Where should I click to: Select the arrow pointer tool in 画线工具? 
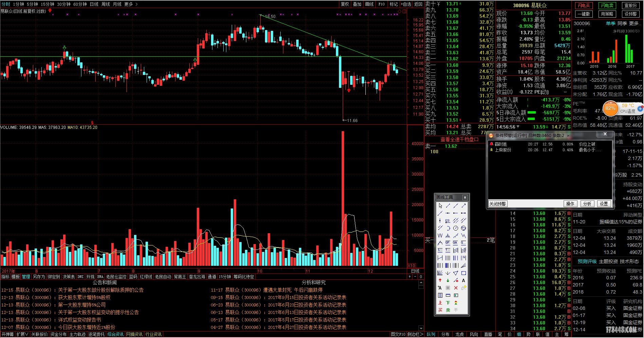[x=440, y=205]
